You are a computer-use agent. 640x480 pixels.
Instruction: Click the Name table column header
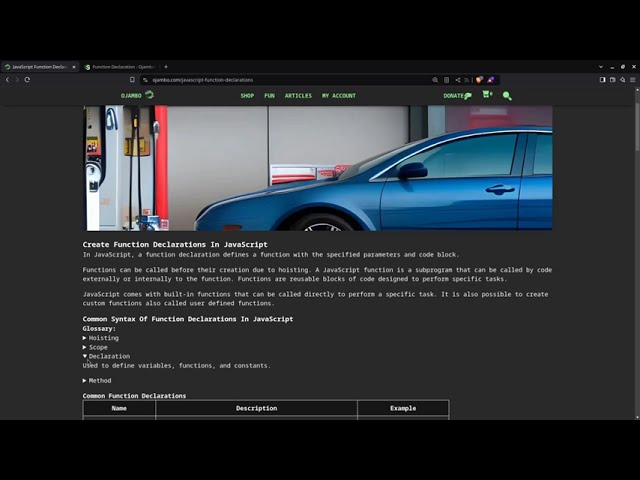pos(119,408)
